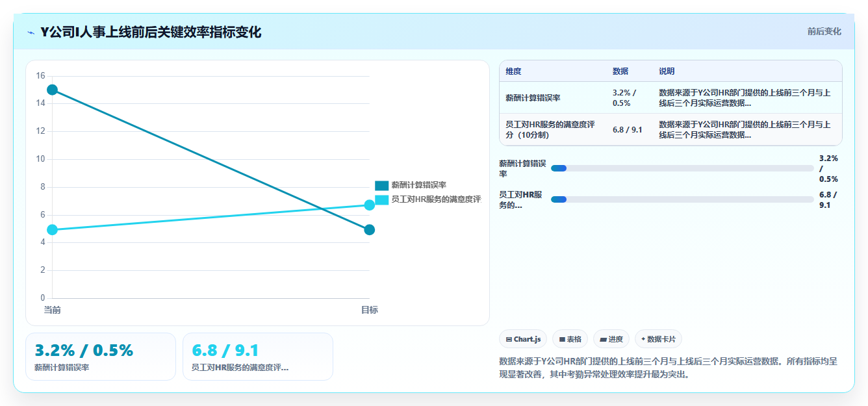Select the 数据卡片 tag
This screenshot has width=868, height=406.
pyautogui.click(x=658, y=339)
